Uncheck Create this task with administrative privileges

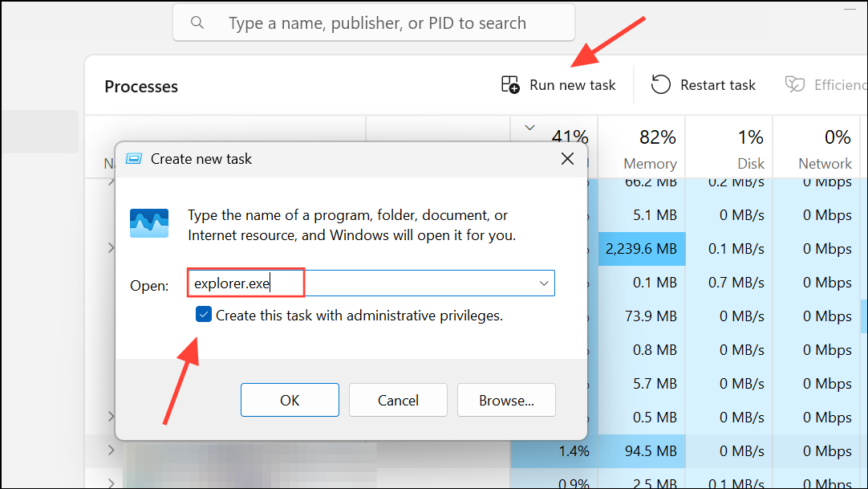[205, 316]
